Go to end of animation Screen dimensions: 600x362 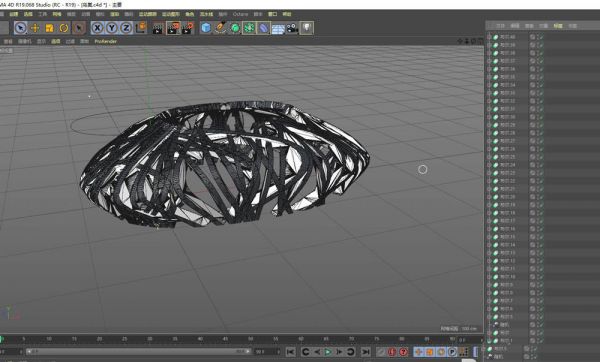pos(365,352)
